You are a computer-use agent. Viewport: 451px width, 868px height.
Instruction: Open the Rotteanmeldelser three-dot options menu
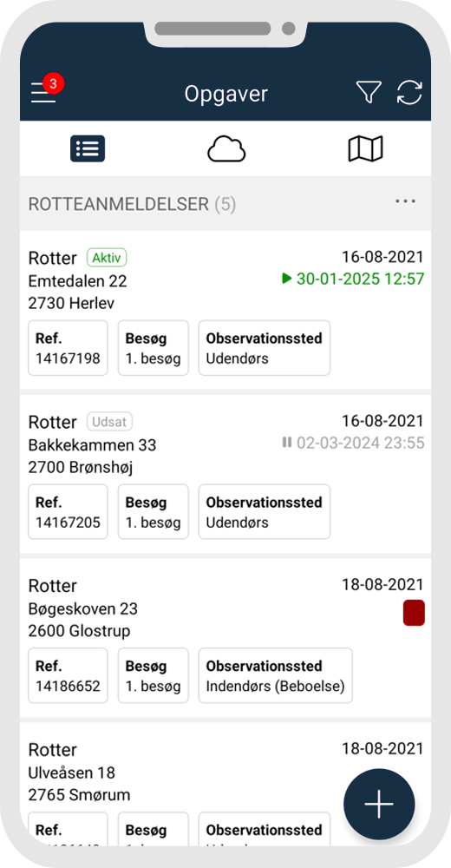point(406,201)
